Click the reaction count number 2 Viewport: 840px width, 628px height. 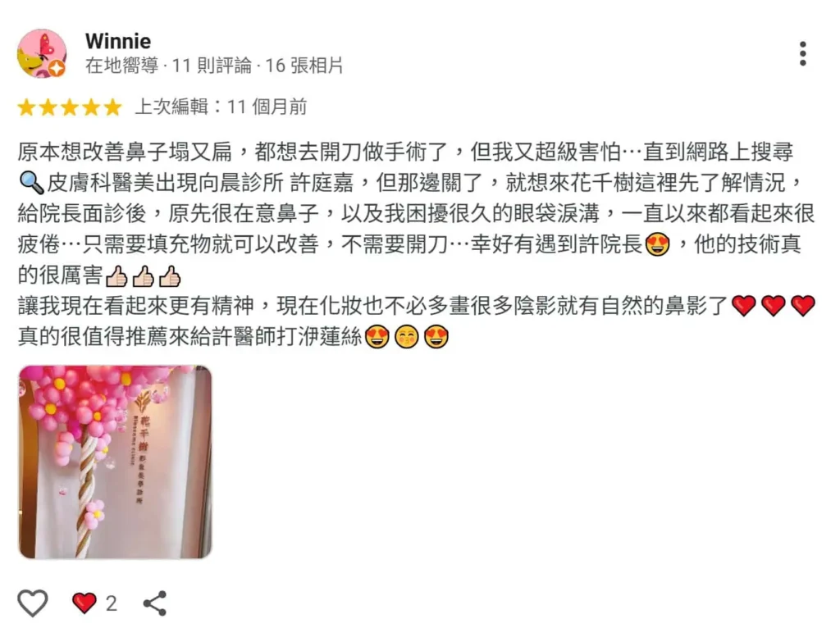(111, 604)
